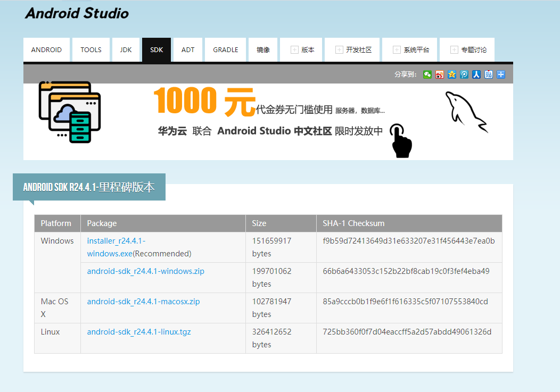Click size value 151659917 bytes
Image resolution: width=560 pixels, height=392 pixels.
[x=272, y=247]
